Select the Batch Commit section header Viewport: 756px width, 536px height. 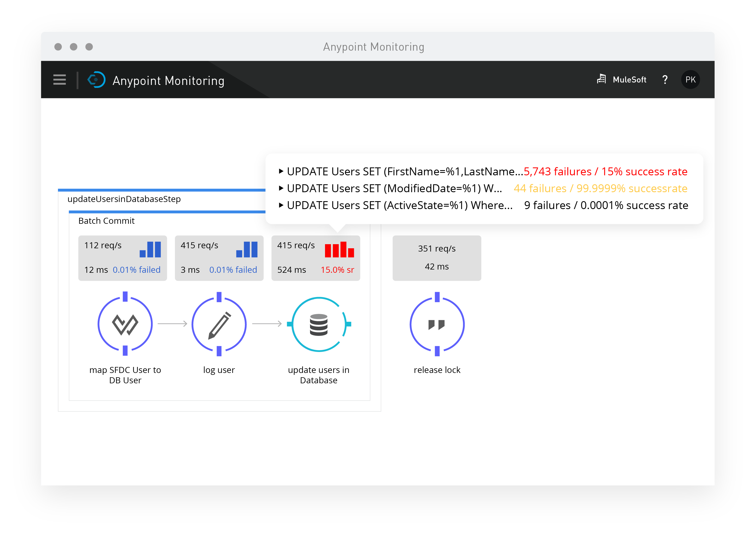click(106, 221)
